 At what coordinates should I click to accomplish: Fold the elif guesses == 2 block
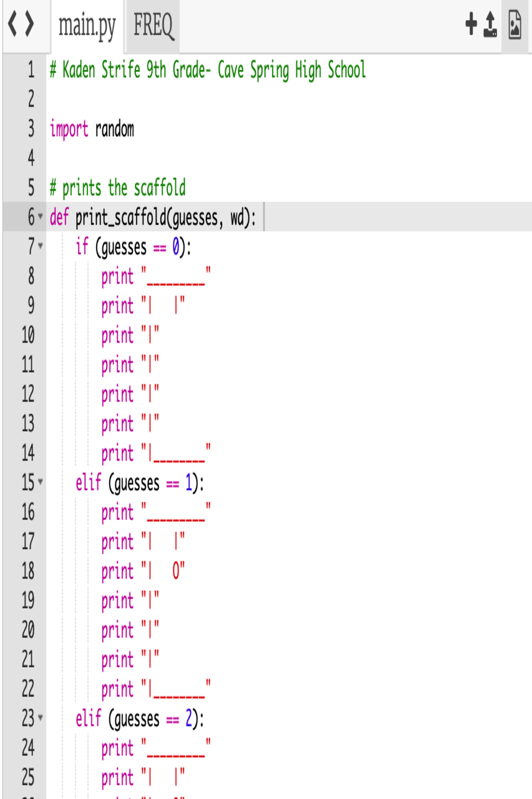click(41, 719)
